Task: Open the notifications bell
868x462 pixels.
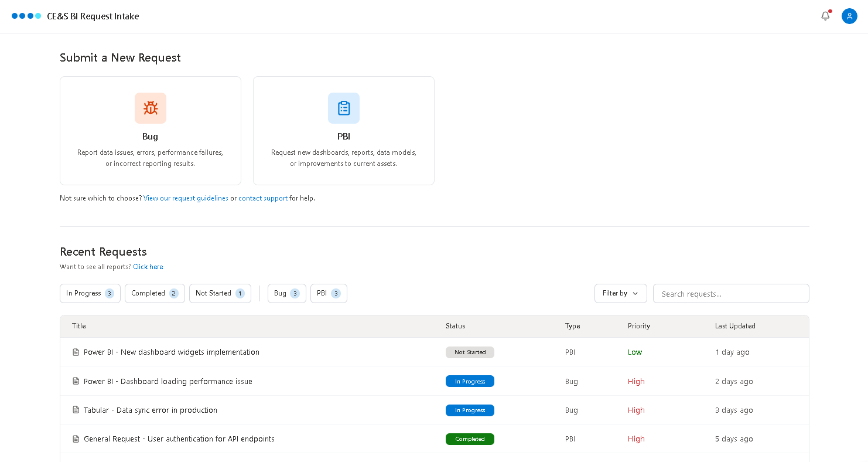Action: tap(825, 16)
